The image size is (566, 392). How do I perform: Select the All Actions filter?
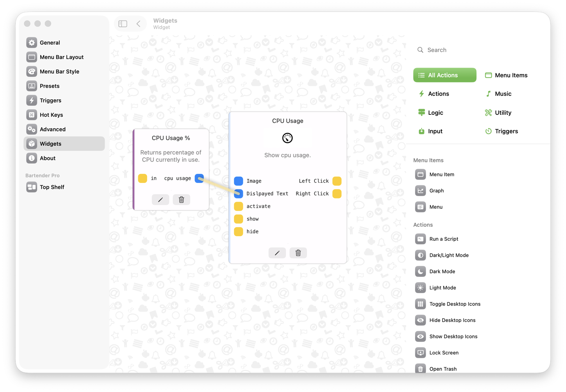[x=445, y=75]
